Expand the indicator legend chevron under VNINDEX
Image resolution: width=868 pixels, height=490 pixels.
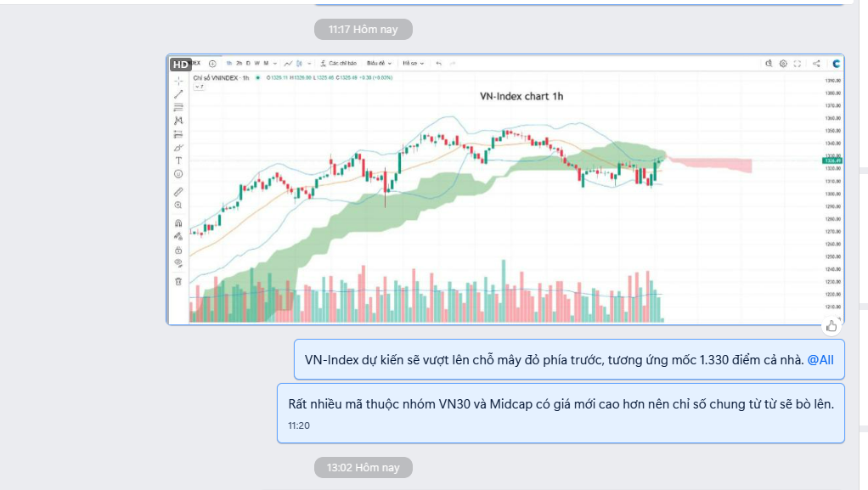pyautogui.click(x=197, y=87)
